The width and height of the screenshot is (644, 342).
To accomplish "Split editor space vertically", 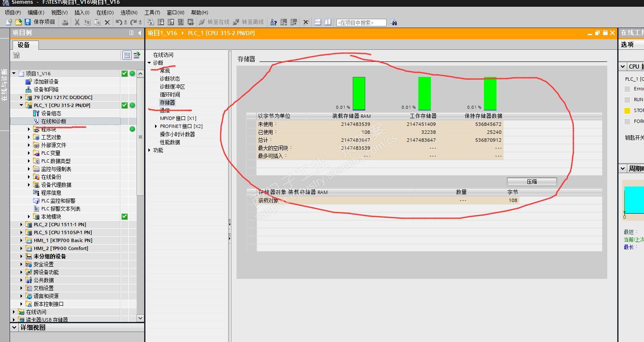I will (328, 22).
